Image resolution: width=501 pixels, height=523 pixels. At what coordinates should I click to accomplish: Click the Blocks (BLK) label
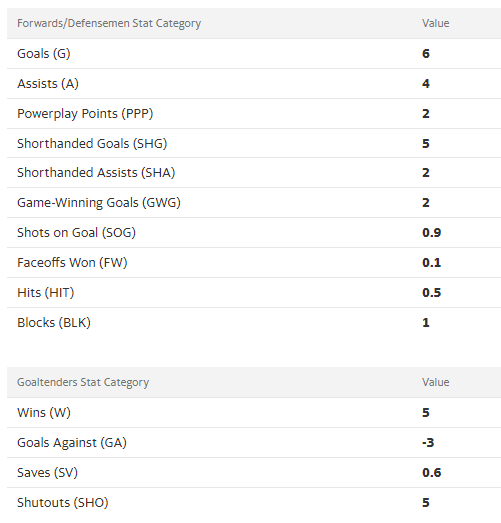(x=54, y=323)
